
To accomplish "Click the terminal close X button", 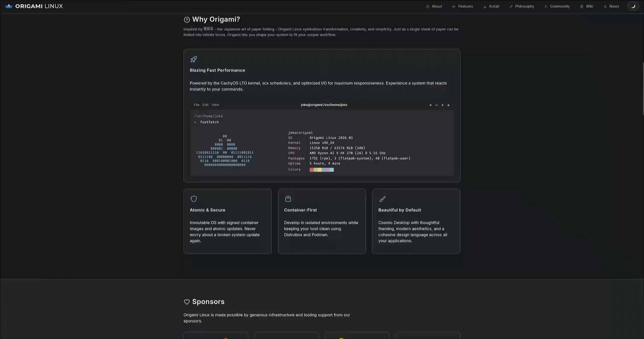I will click(448, 105).
